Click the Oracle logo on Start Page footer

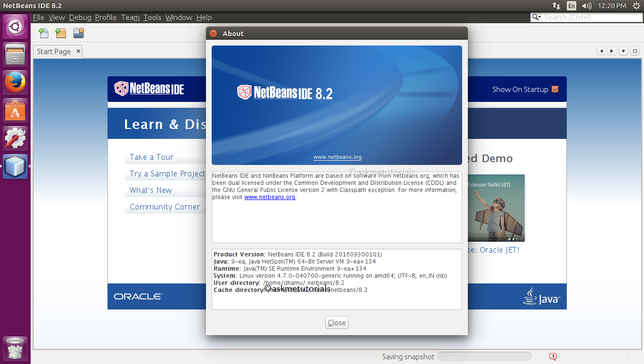(x=138, y=296)
